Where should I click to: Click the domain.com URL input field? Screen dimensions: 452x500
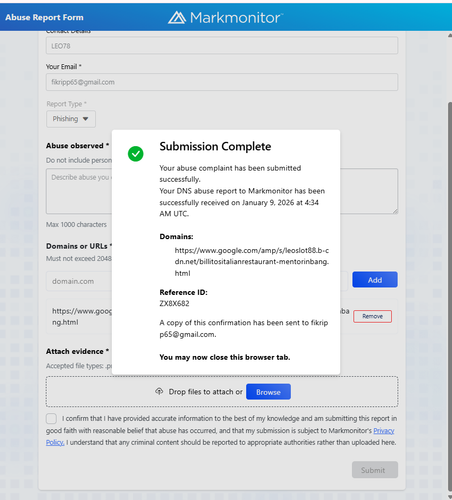click(x=197, y=281)
